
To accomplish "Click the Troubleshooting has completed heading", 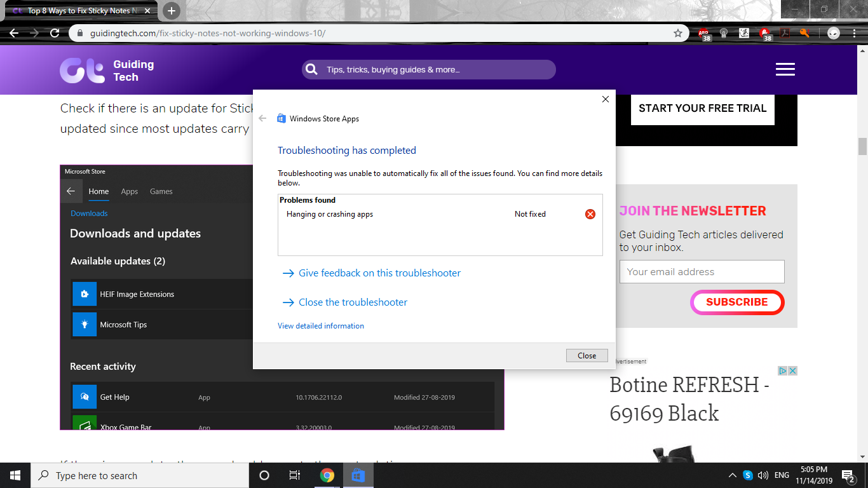I will [347, 151].
